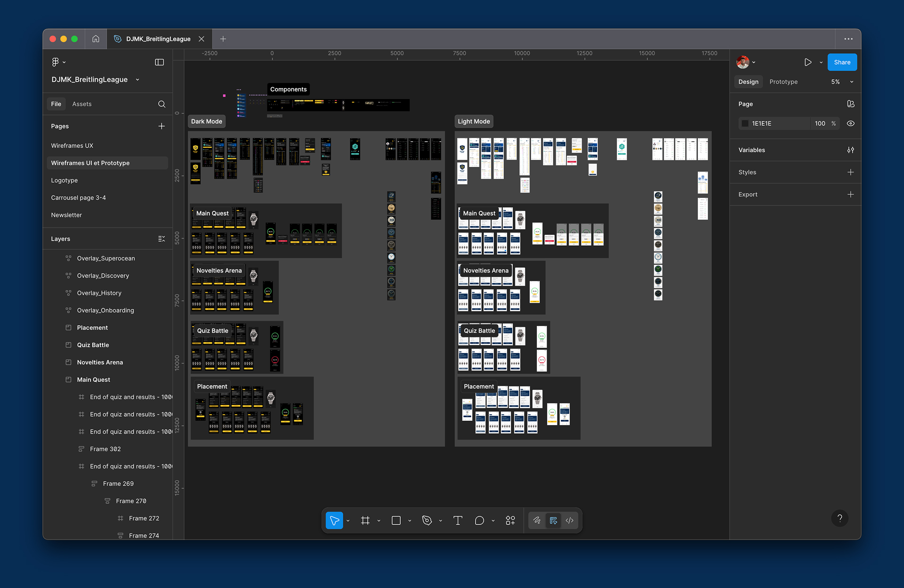
Task: Toggle Dev Mode in the bottom toolbar
Action: point(569,520)
